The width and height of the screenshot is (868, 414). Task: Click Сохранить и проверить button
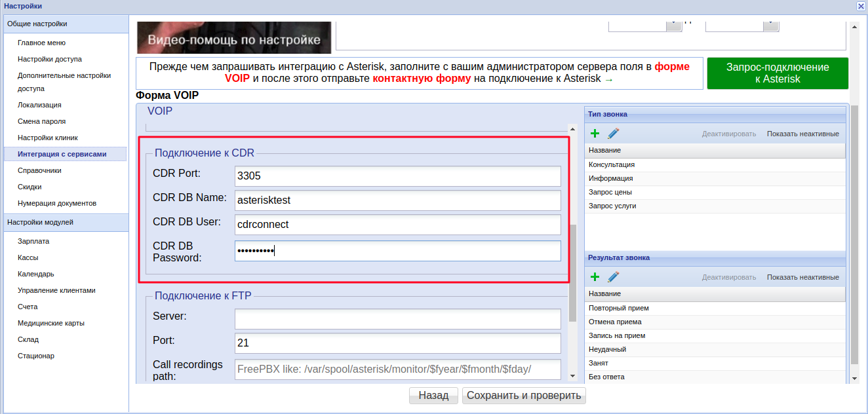coord(524,396)
